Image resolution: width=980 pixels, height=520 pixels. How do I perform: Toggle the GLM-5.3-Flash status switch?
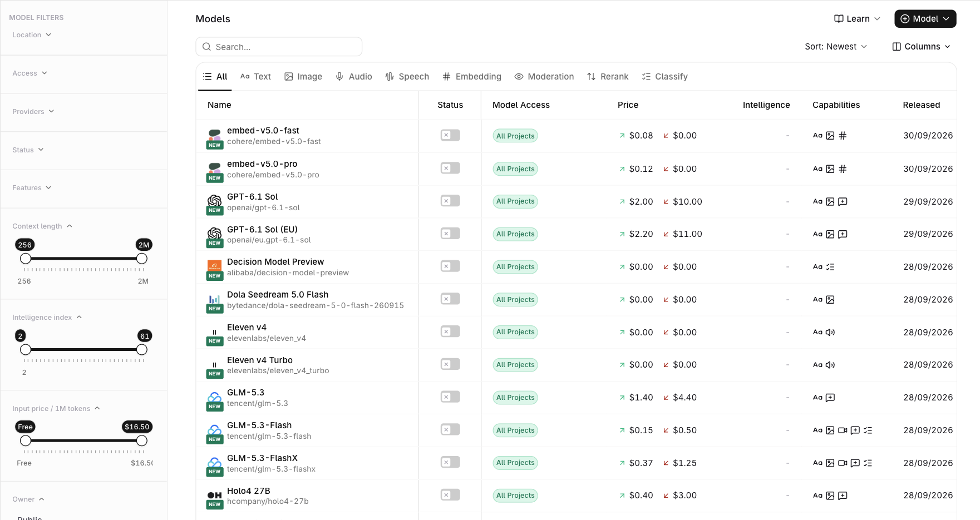coord(450,429)
